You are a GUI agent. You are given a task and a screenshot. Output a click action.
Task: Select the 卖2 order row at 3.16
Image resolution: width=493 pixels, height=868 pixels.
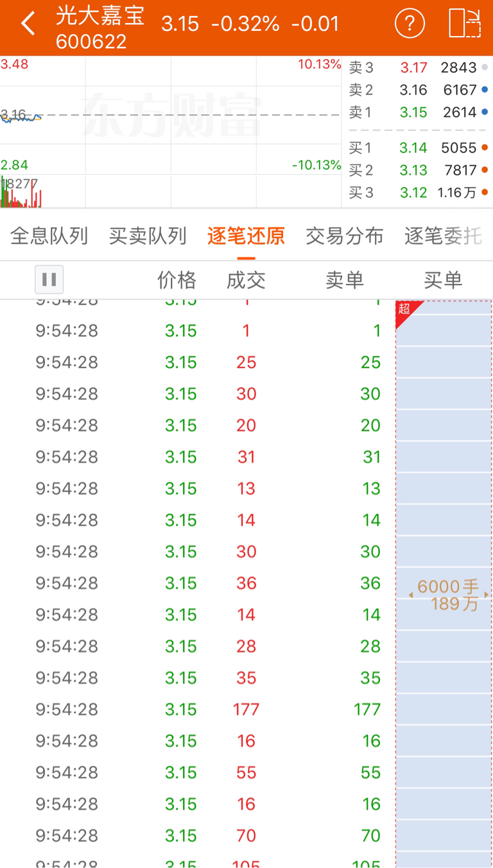(x=418, y=90)
